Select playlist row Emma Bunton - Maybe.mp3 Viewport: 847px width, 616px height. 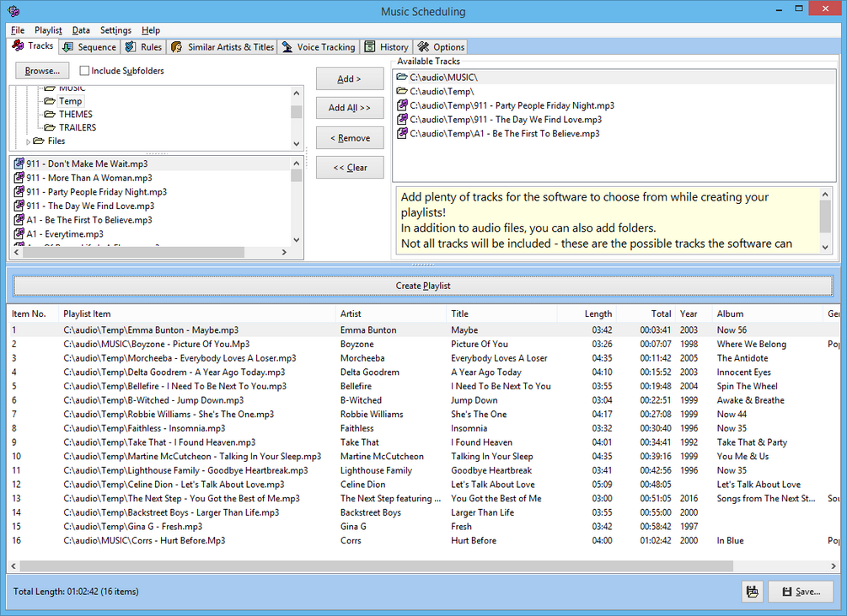pyautogui.click(x=423, y=329)
